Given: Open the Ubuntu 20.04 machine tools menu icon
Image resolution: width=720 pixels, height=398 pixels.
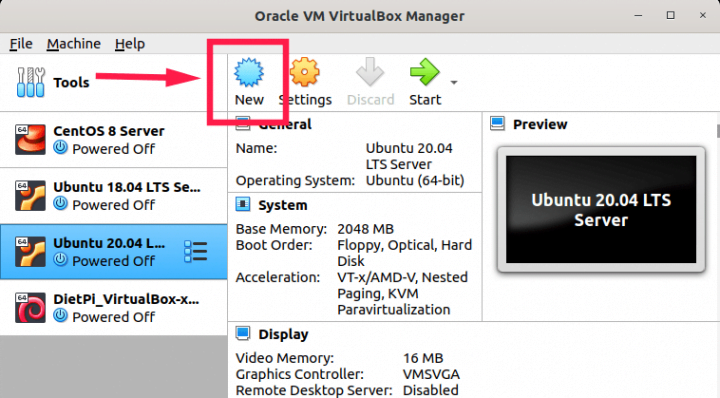Looking at the screenshot, I should [196, 252].
